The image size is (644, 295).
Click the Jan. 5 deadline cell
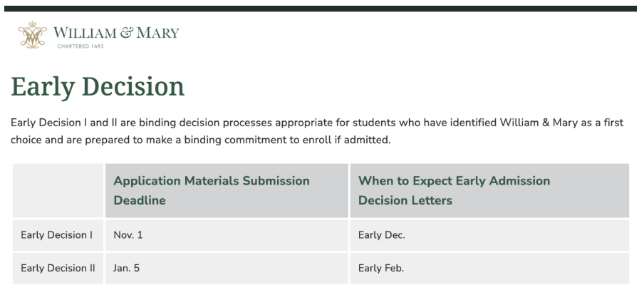pos(227,269)
